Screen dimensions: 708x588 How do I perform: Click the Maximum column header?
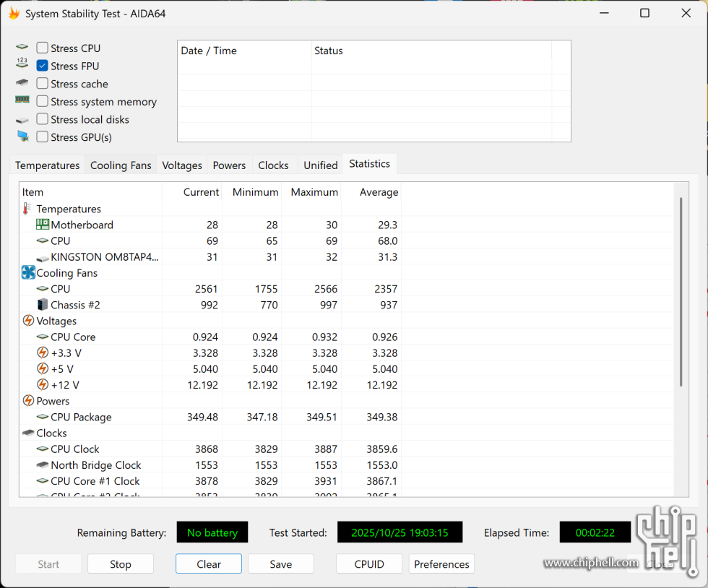tap(314, 192)
